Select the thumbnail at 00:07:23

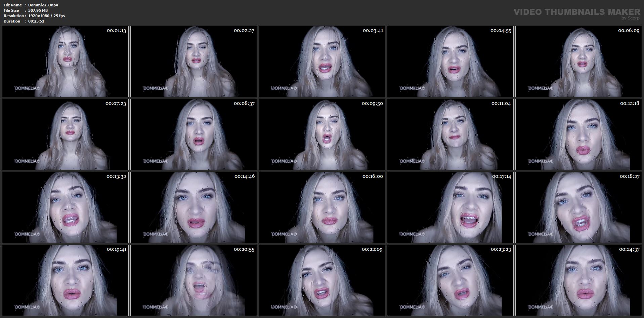[x=65, y=134]
